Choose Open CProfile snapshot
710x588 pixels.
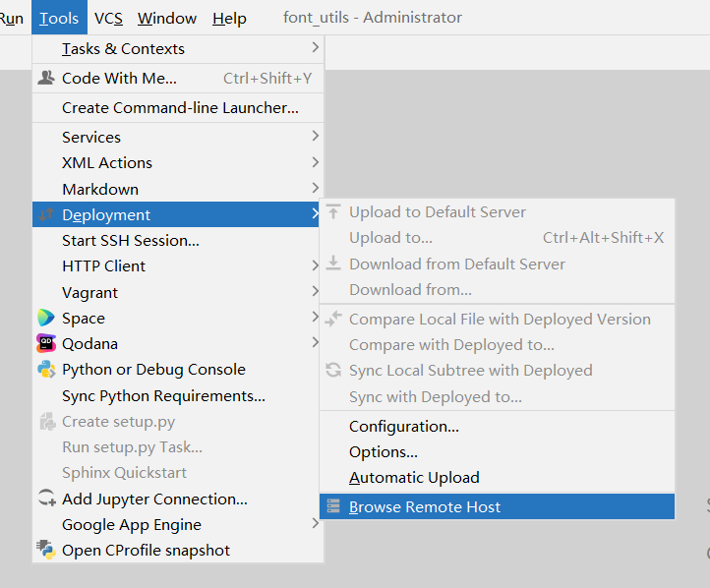tap(178, 550)
